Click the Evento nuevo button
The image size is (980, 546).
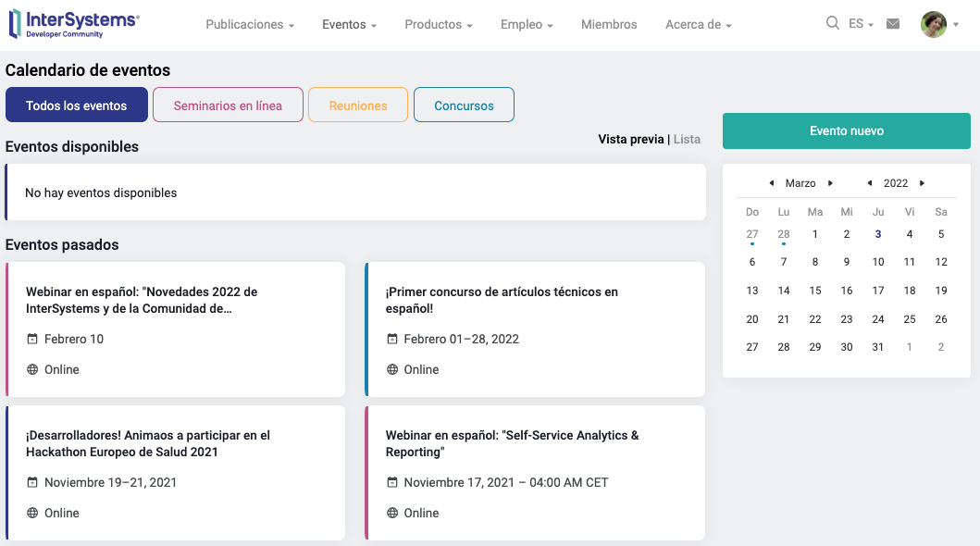coord(846,131)
